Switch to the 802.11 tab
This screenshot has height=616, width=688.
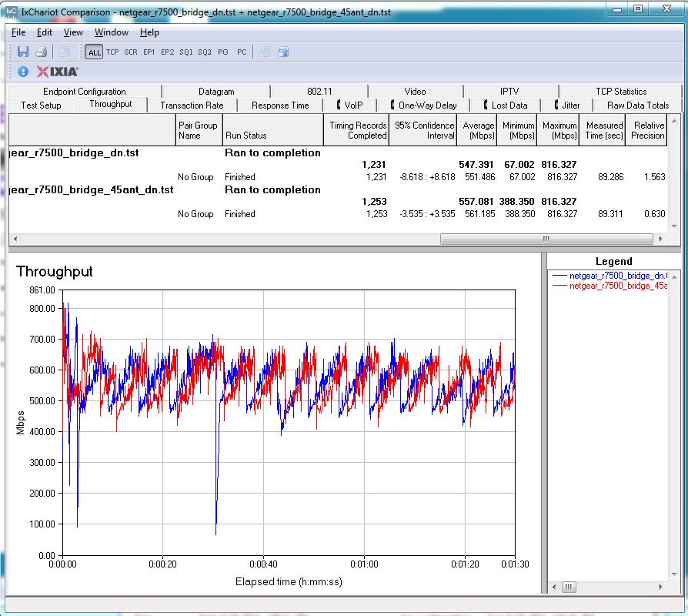[x=319, y=92]
